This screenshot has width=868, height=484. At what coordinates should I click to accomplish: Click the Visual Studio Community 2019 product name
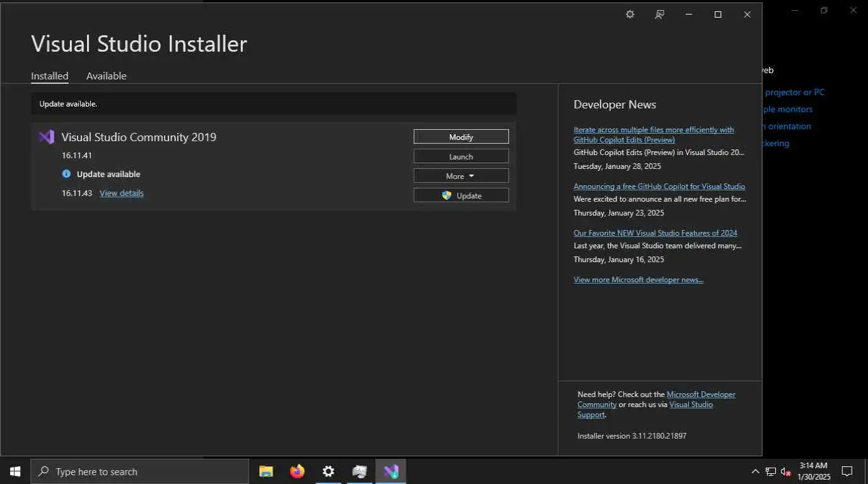[x=139, y=137]
